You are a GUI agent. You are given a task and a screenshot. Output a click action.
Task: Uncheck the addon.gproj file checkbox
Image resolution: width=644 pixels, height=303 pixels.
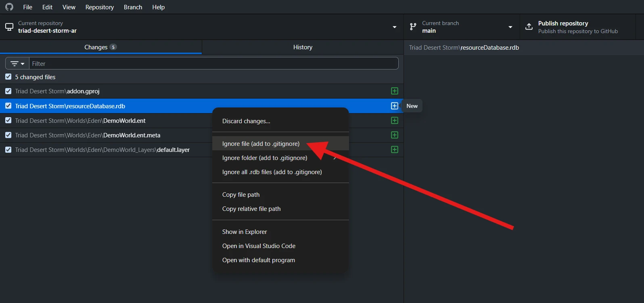(x=8, y=91)
